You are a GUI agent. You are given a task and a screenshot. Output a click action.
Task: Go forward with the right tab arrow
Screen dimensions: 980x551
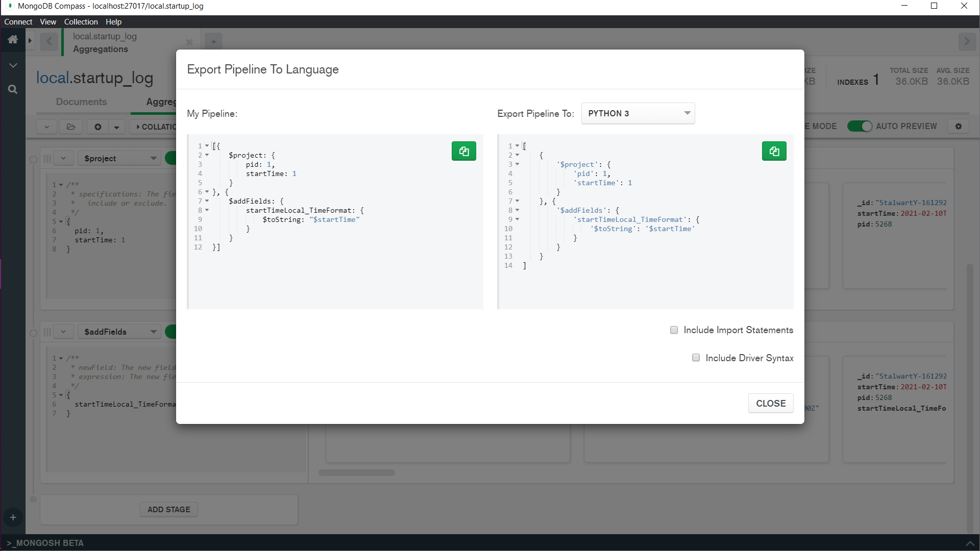pyautogui.click(x=967, y=41)
